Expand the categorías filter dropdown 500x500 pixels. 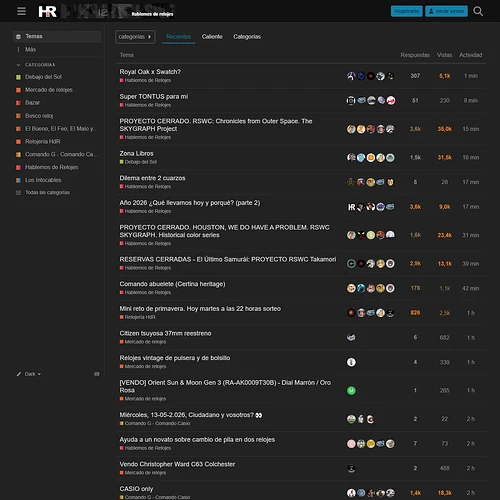[x=135, y=37]
